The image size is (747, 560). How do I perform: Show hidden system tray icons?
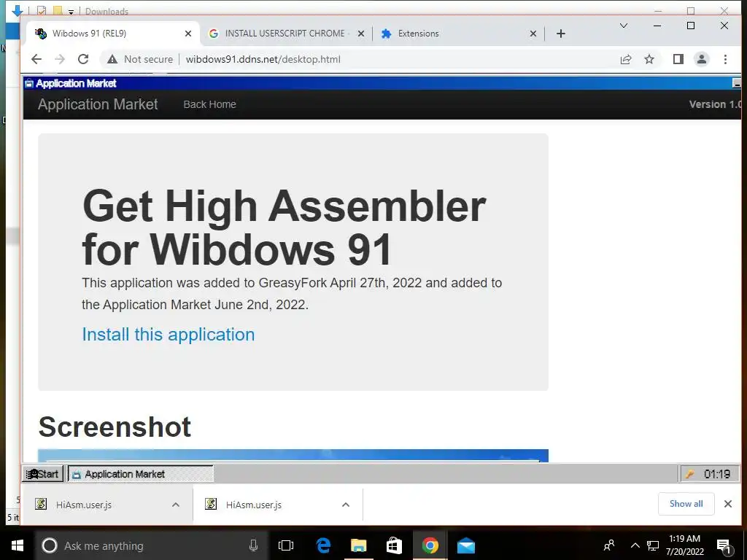coord(635,545)
